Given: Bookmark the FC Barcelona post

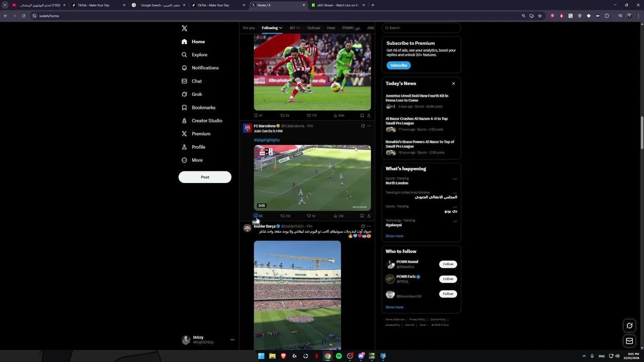Looking at the screenshot, I should pyautogui.click(x=362, y=216).
